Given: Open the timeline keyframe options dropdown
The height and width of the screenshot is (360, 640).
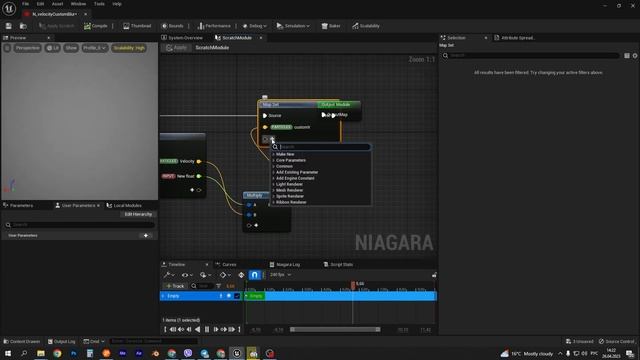Looking at the screenshot, I should click(225, 275).
